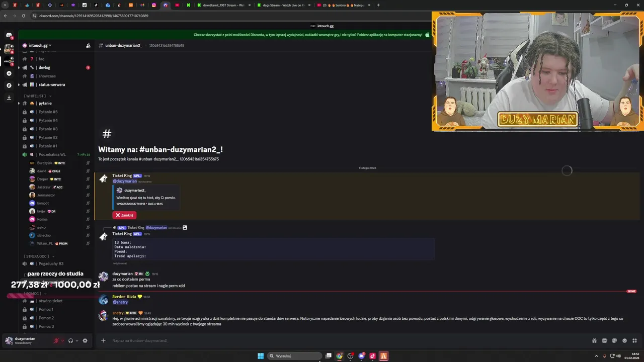Open Download apps icon in server rail
644x362 pixels.
tap(9, 98)
